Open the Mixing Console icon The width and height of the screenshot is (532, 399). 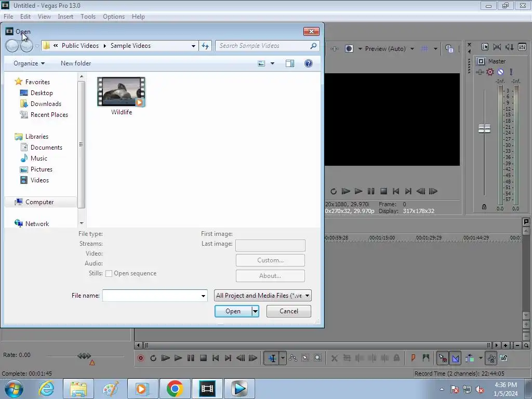[522, 47]
